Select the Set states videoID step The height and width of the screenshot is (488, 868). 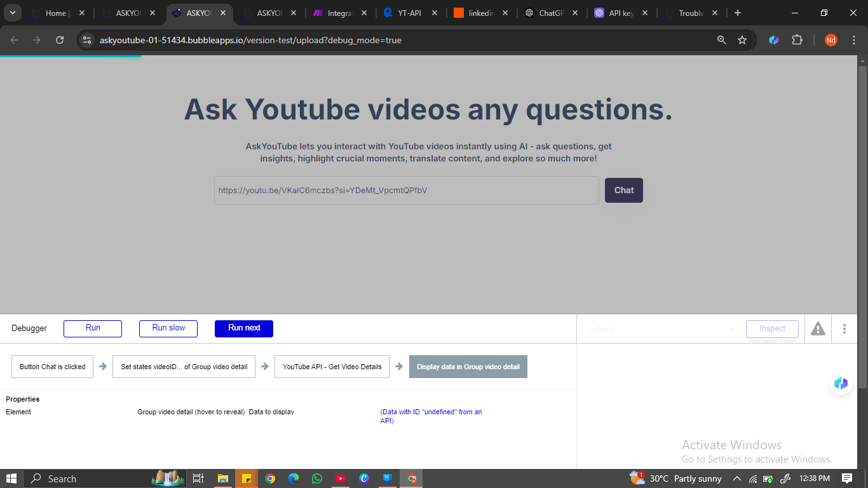184,367
